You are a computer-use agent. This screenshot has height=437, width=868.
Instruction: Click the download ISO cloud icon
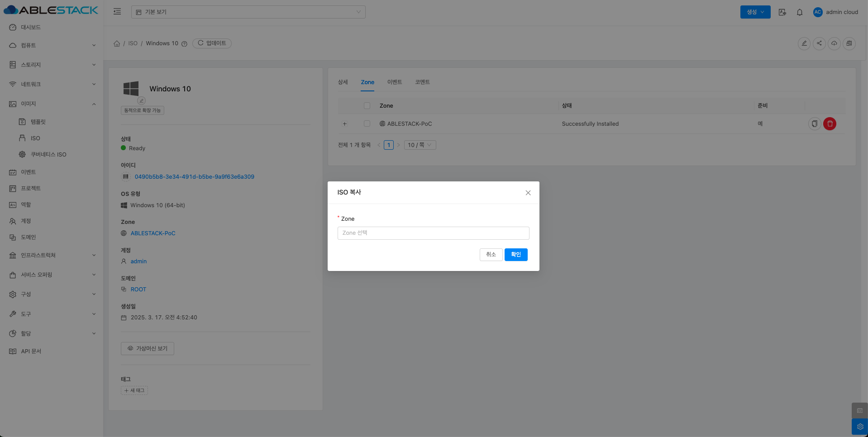(x=834, y=43)
